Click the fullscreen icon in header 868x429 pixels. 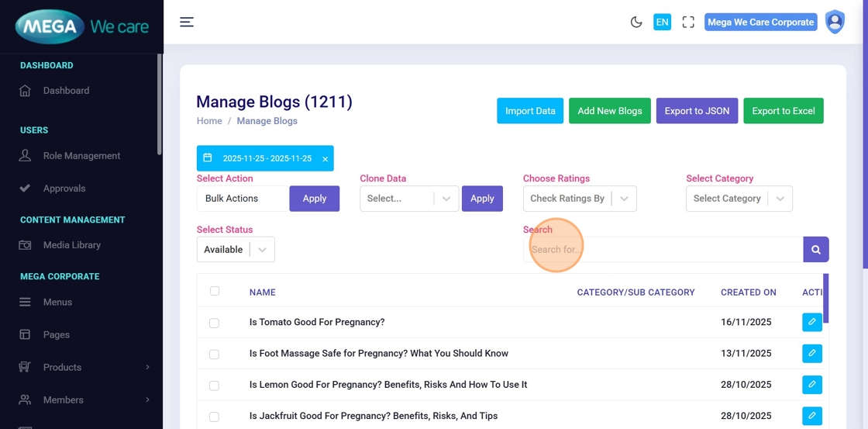(688, 22)
